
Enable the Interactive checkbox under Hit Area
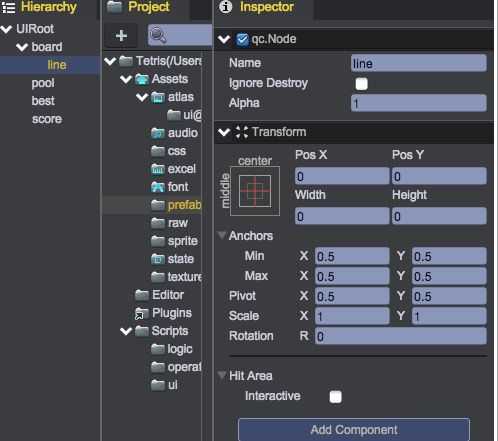[x=335, y=397]
